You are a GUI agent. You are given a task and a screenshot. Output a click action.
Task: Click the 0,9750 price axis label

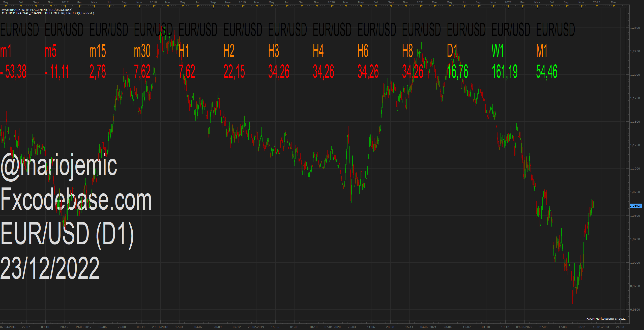(635, 286)
